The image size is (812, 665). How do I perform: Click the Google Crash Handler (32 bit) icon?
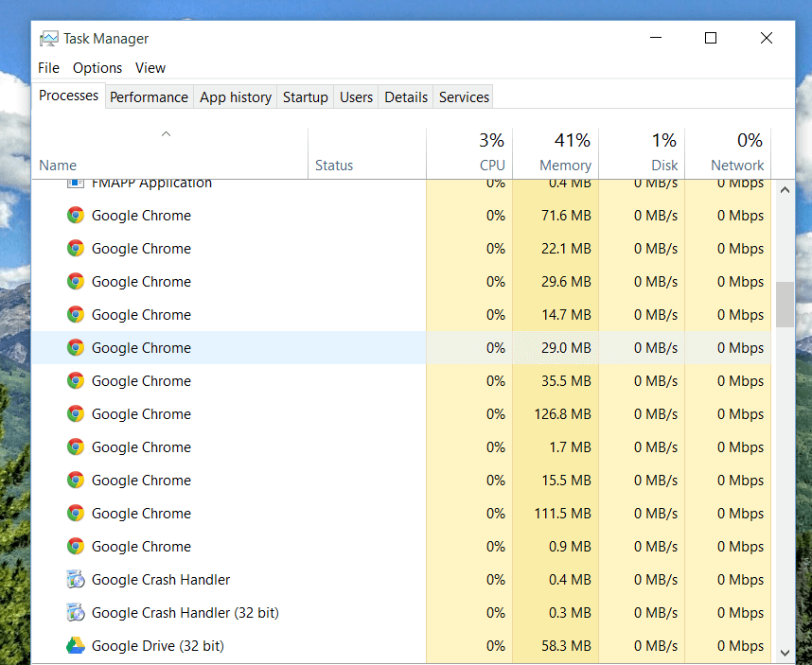tap(76, 613)
